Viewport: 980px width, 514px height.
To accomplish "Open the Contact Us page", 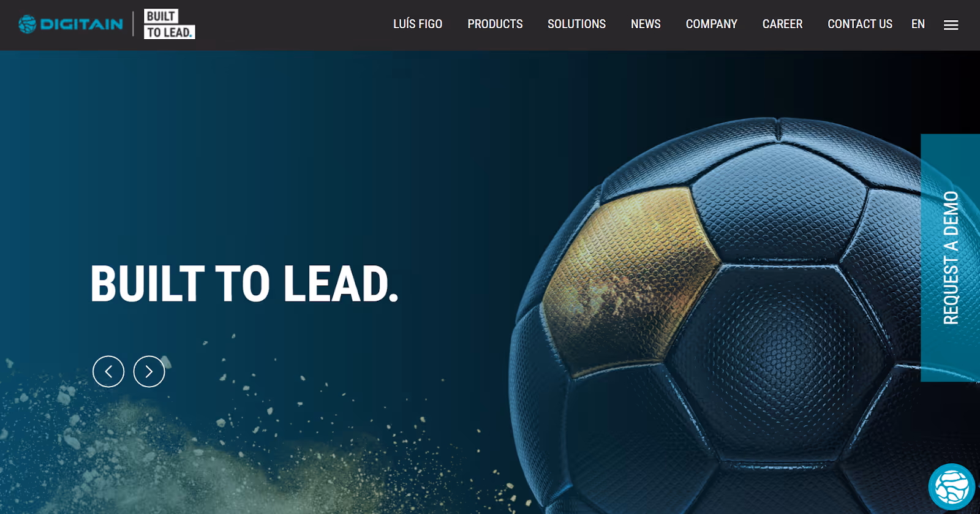I will click(x=860, y=24).
